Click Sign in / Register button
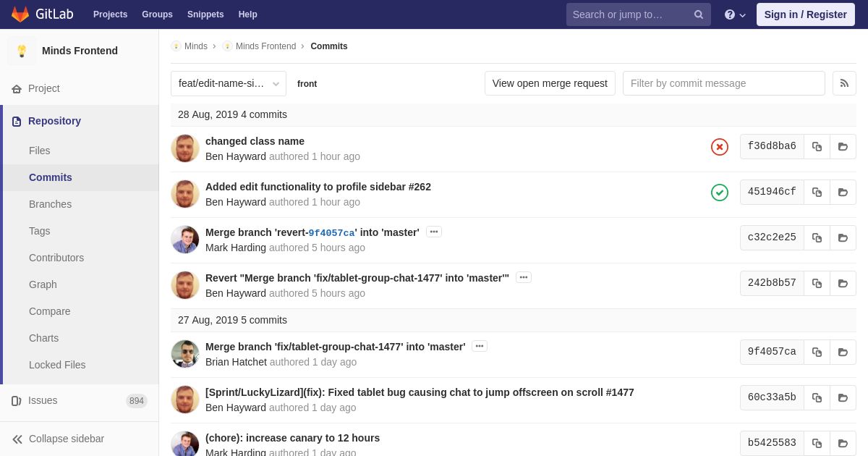This screenshot has width=868, height=456. 805,14
